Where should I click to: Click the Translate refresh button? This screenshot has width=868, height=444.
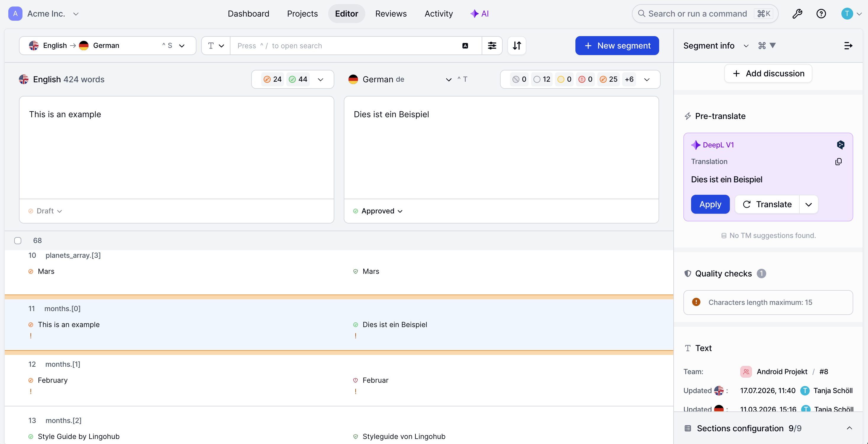[x=767, y=204]
